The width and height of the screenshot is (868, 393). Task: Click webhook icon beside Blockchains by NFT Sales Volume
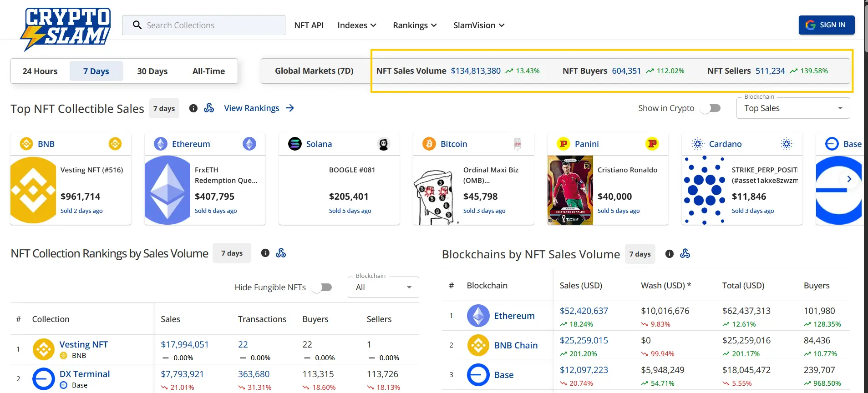(685, 254)
